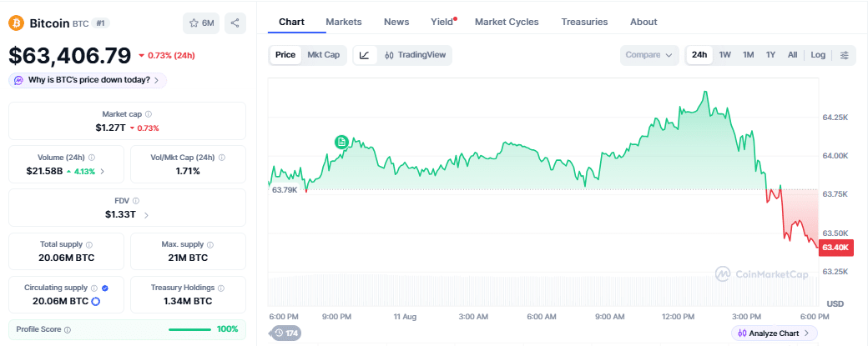Click the #1 rank badge
Image resolution: width=868 pixels, height=346 pixels.
(x=100, y=23)
